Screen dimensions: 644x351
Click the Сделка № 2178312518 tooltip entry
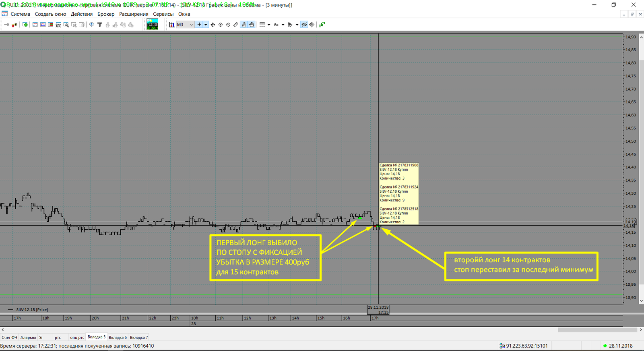(399, 215)
